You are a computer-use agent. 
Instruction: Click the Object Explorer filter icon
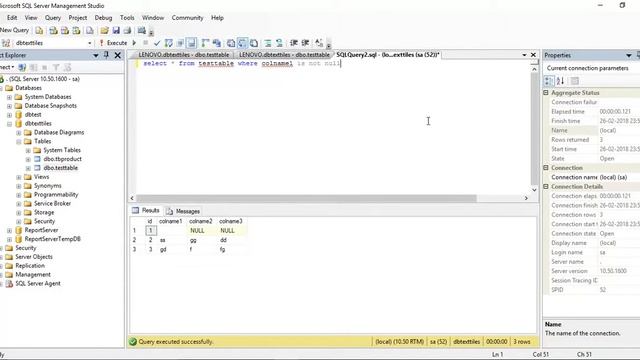coord(56,67)
